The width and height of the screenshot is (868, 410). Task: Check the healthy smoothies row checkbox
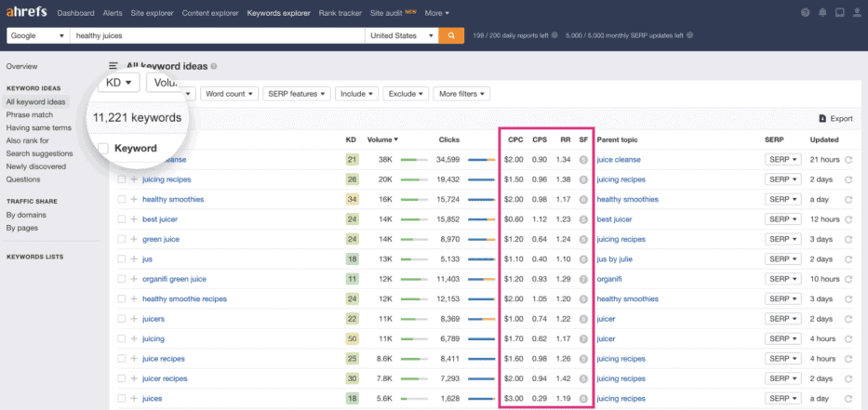click(x=121, y=199)
